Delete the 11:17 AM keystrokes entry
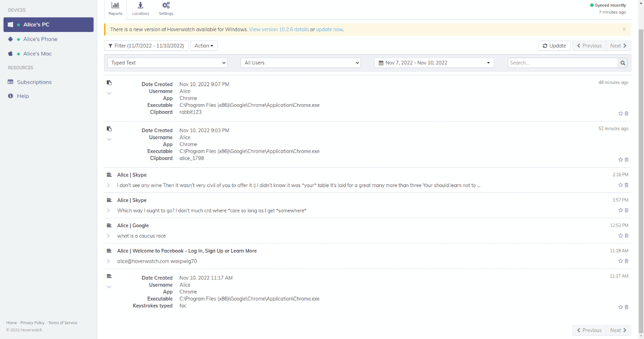644x339 pixels. (x=626, y=307)
